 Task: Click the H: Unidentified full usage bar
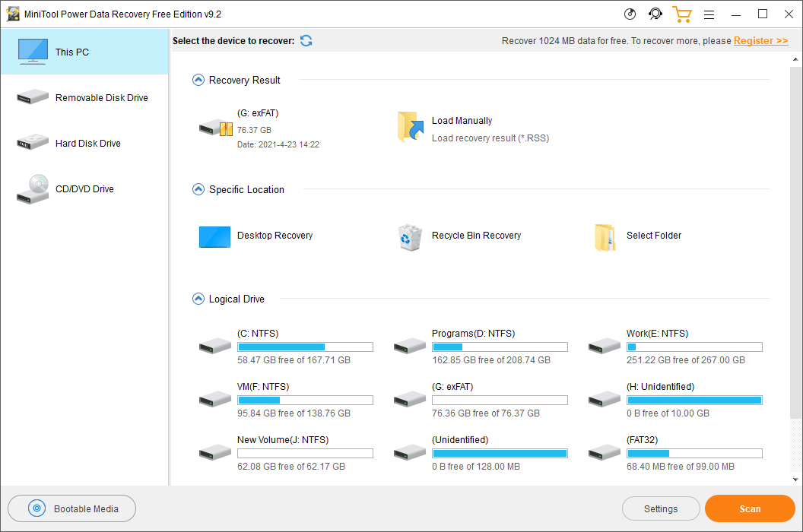pos(694,400)
